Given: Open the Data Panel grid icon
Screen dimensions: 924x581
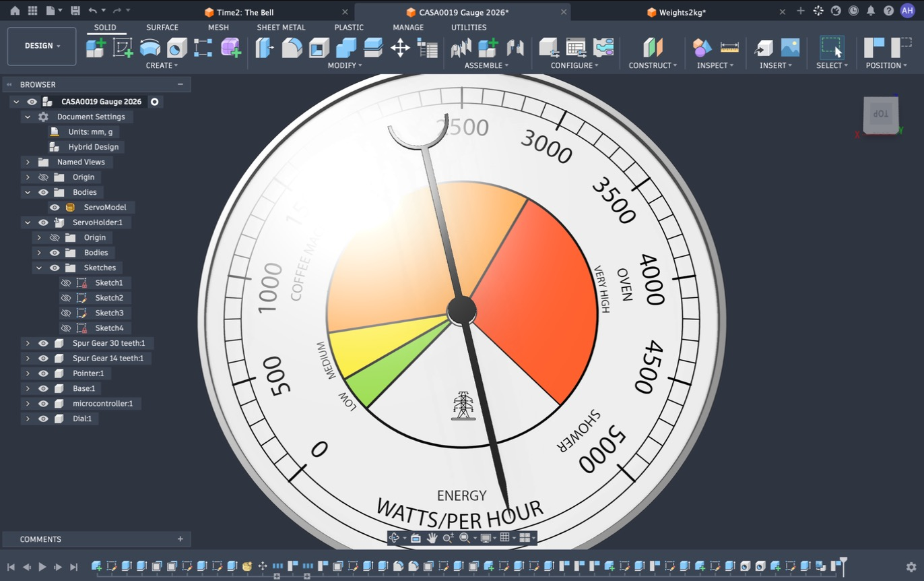Looking at the screenshot, I should [32, 11].
